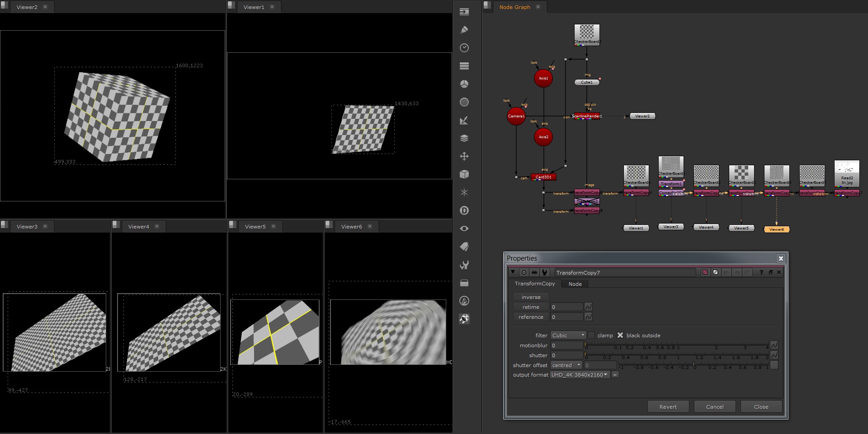Switch to the Node tab in Properties

coord(575,284)
